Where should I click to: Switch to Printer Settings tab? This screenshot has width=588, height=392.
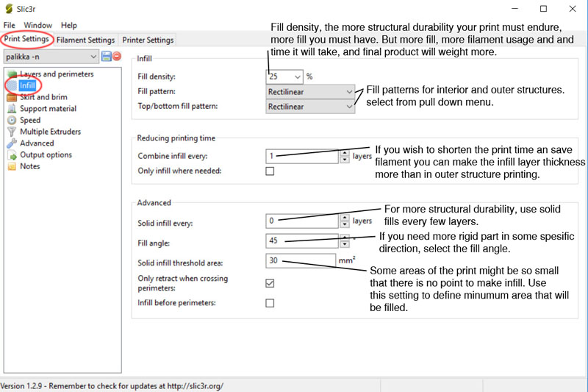[x=148, y=40]
